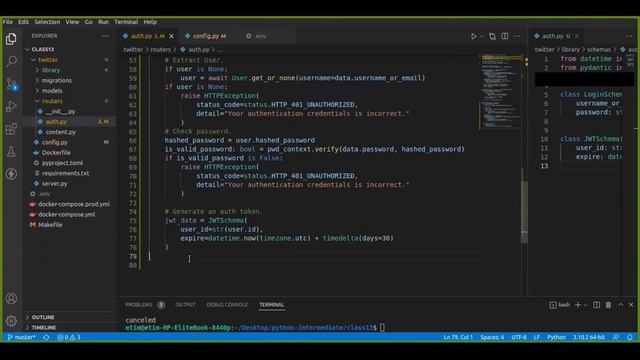
Task: Close the auth.py tab in left editor
Action: pyautogui.click(x=171, y=36)
